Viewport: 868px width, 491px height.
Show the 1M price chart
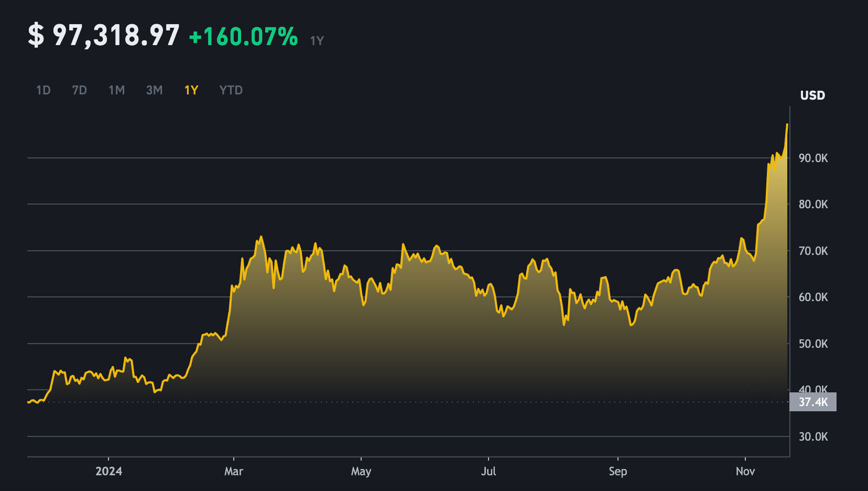(x=116, y=90)
